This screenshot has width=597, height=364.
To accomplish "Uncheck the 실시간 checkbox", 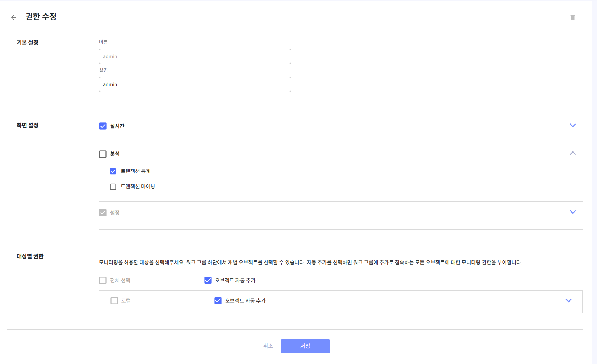I will [103, 126].
